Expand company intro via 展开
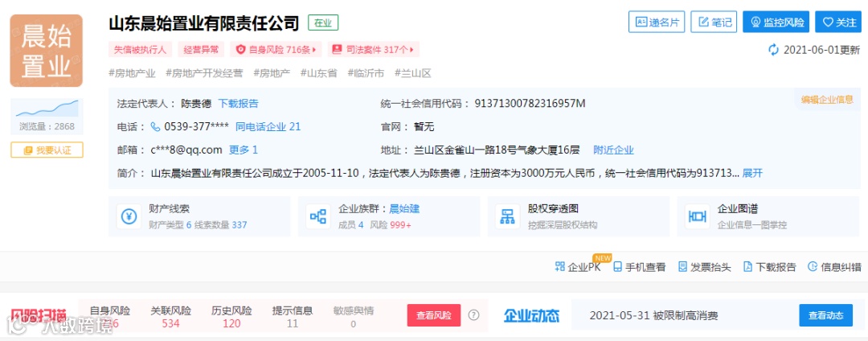 pyautogui.click(x=752, y=173)
